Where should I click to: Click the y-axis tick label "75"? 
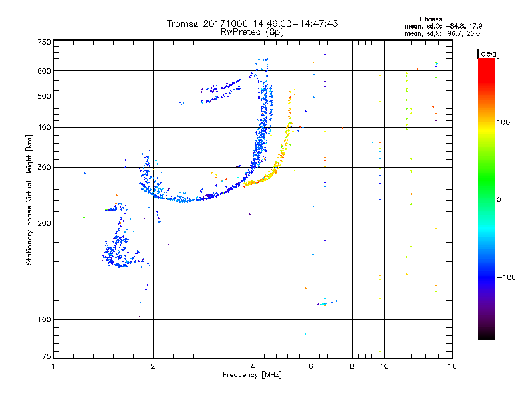pyautogui.click(x=47, y=356)
